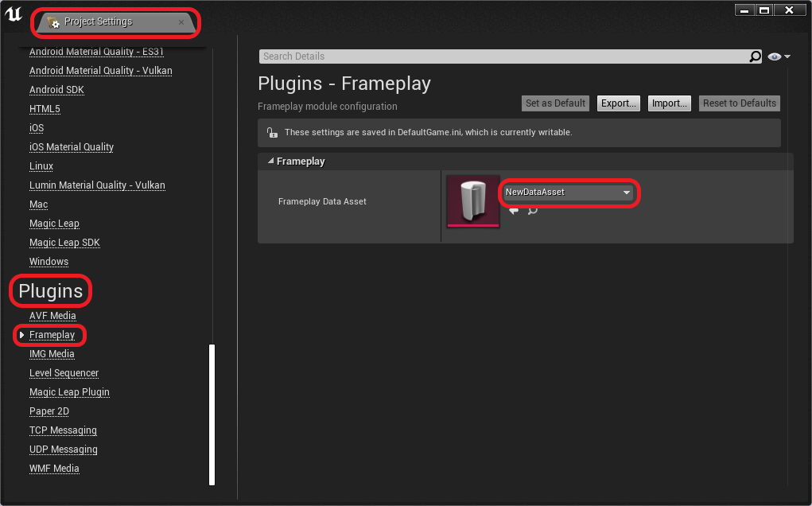
Task: Select Frameplay plugin settings
Action: [52, 335]
